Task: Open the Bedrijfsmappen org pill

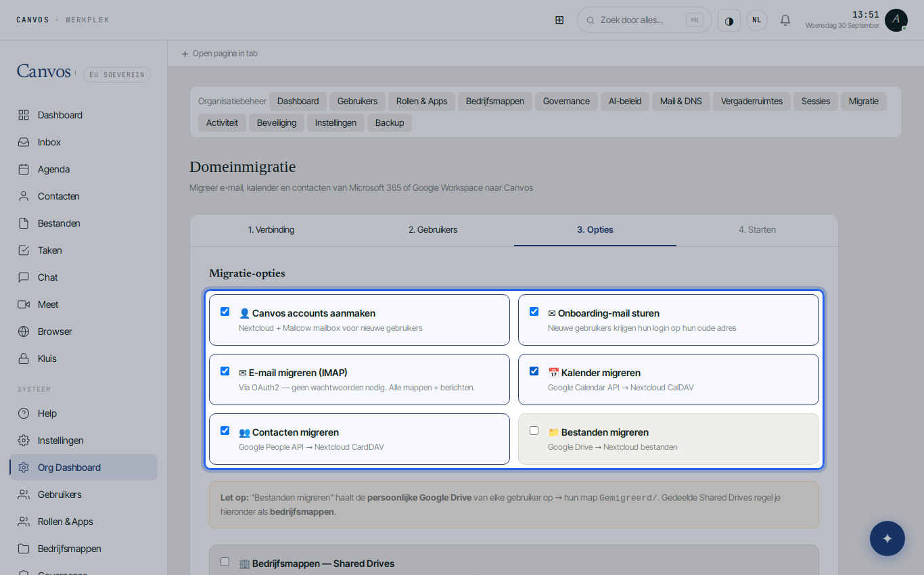Action: (495, 101)
